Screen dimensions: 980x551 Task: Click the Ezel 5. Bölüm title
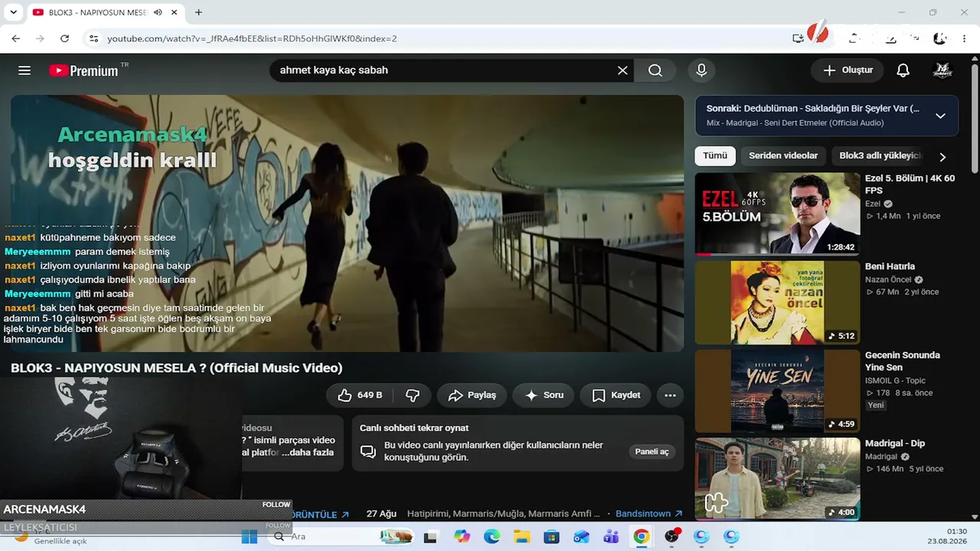coord(910,184)
